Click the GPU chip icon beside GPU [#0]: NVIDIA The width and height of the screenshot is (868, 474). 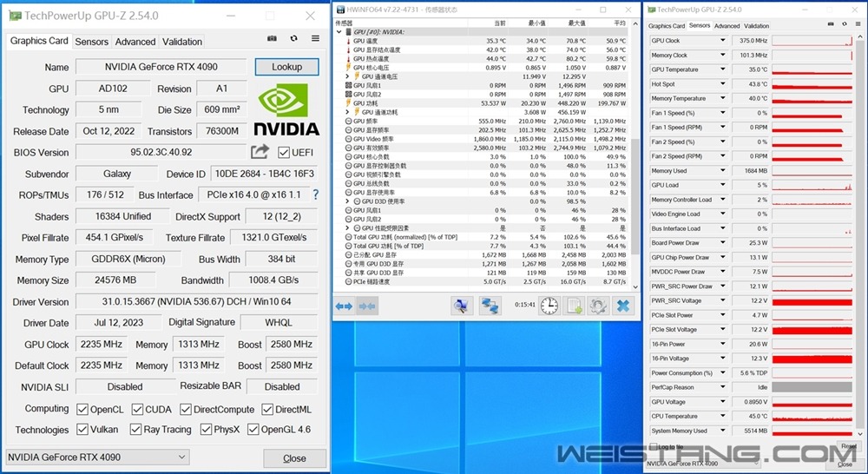348,32
